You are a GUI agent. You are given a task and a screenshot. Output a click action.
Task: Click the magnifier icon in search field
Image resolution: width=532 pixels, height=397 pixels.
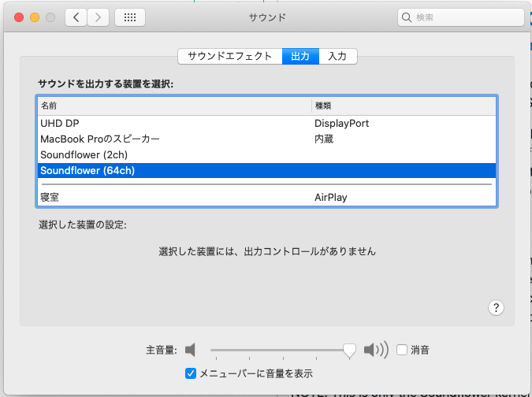coord(406,17)
